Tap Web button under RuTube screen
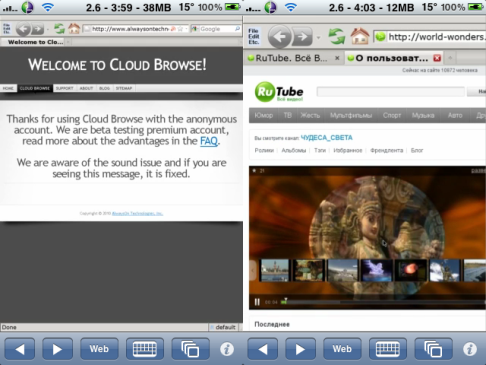This screenshot has height=365, width=486. pos(342,349)
